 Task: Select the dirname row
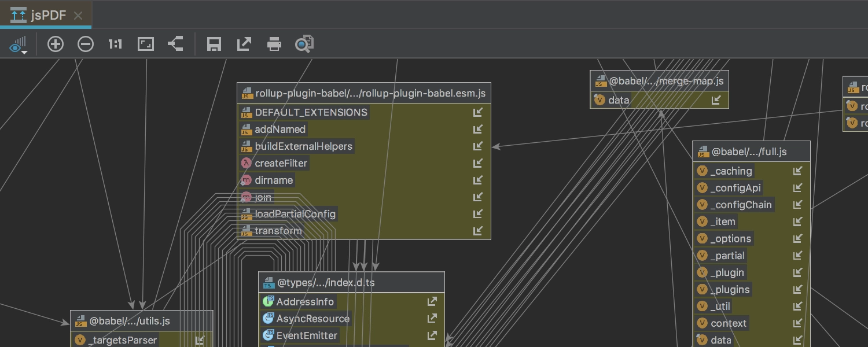click(x=364, y=180)
